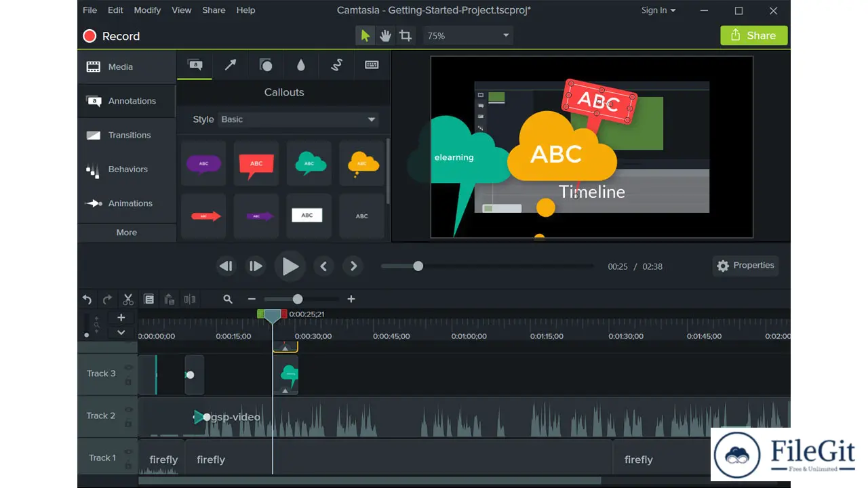Select red arrow ABC callout

click(203, 216)
